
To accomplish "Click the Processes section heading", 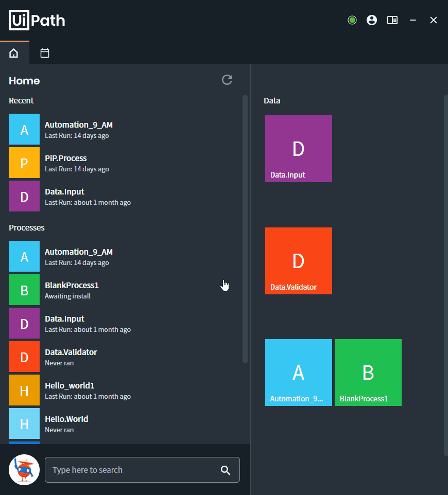I will pos(27,227).
